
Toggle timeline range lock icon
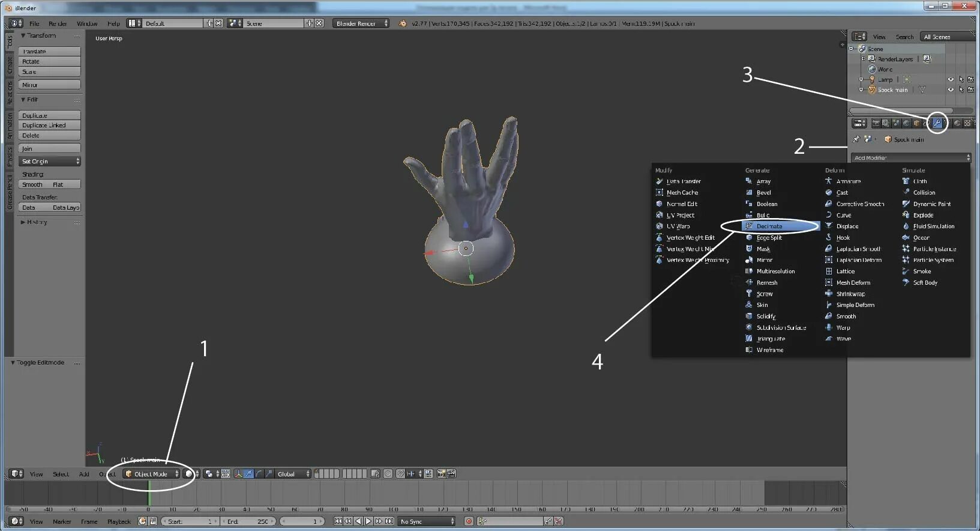click(x=152, y=521)
